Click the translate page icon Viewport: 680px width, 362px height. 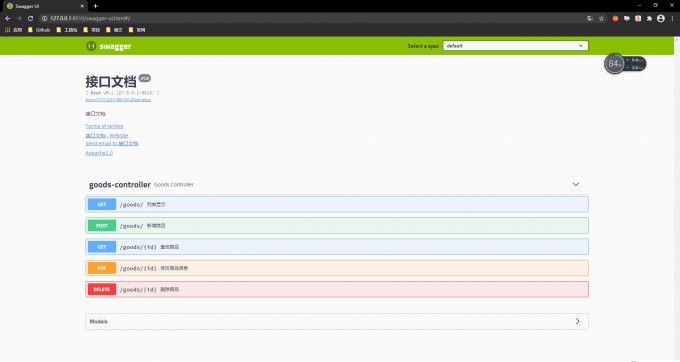(x=590, y=19)
